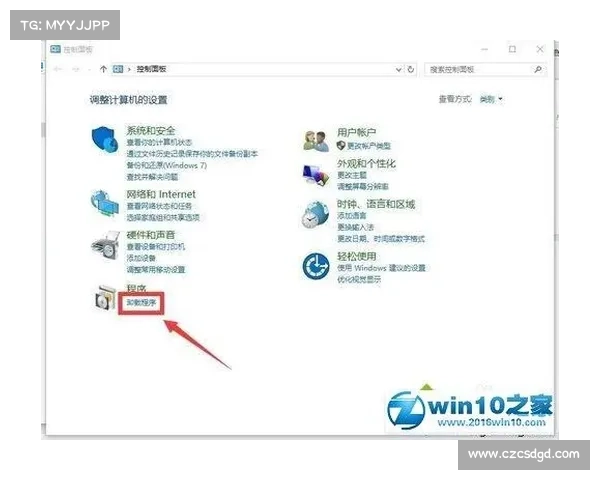
Task: Click the 控制面板 breadcrumb in address bar
Action: coord(152,69)
